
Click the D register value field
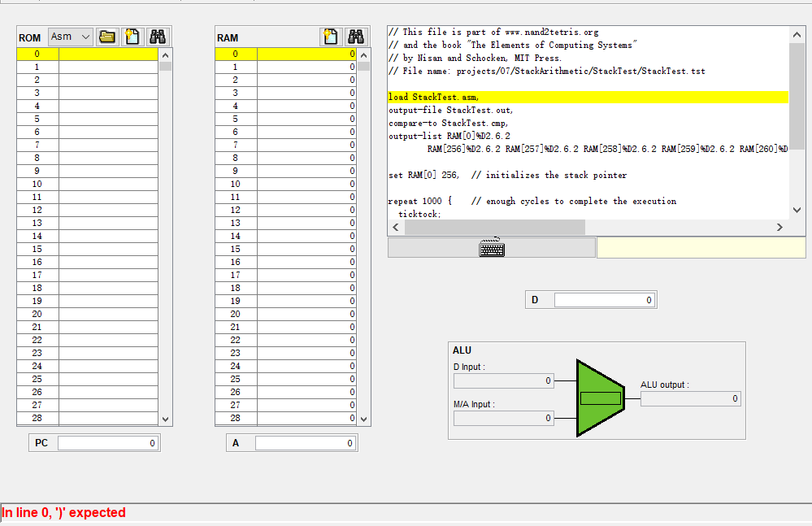point(604,300)
